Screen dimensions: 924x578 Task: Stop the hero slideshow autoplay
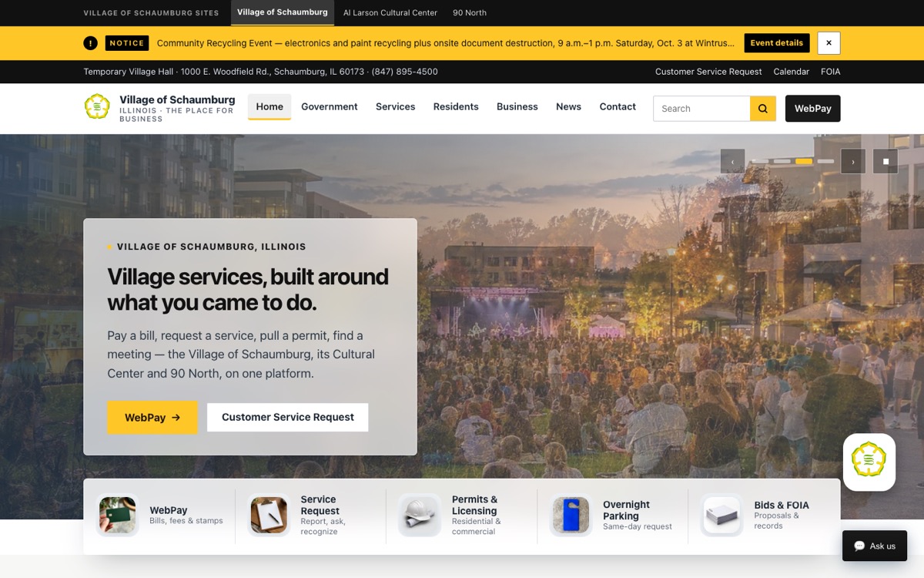885,161
